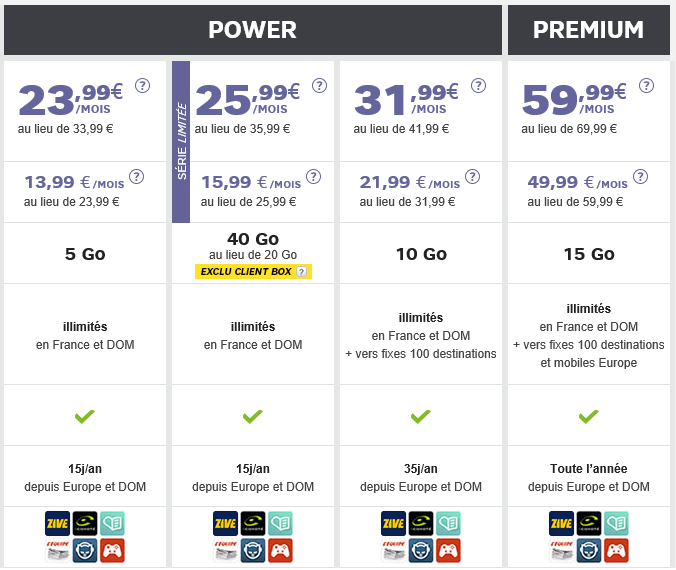Click the green checkmark in the Premium column
Screen dimensions: 676x570
(588, 415)
